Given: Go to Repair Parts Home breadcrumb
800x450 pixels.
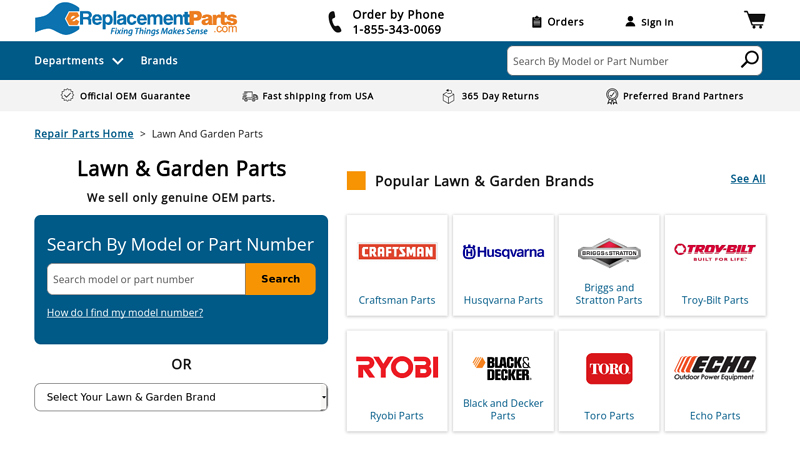Looking at the screenshot, I should coord(84,134).
